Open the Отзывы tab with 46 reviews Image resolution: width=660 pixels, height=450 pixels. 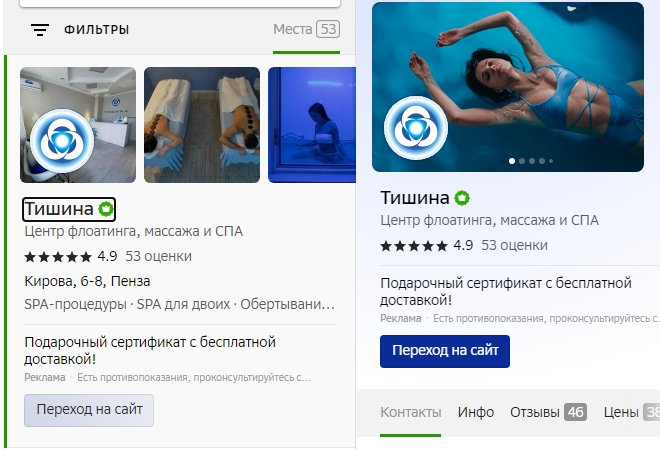click(x=548, y=412)
